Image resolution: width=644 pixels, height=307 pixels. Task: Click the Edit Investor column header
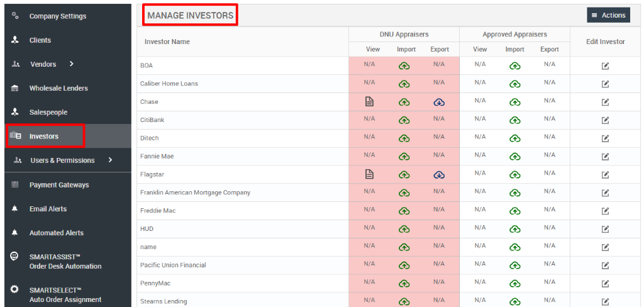tap(606, 42)
